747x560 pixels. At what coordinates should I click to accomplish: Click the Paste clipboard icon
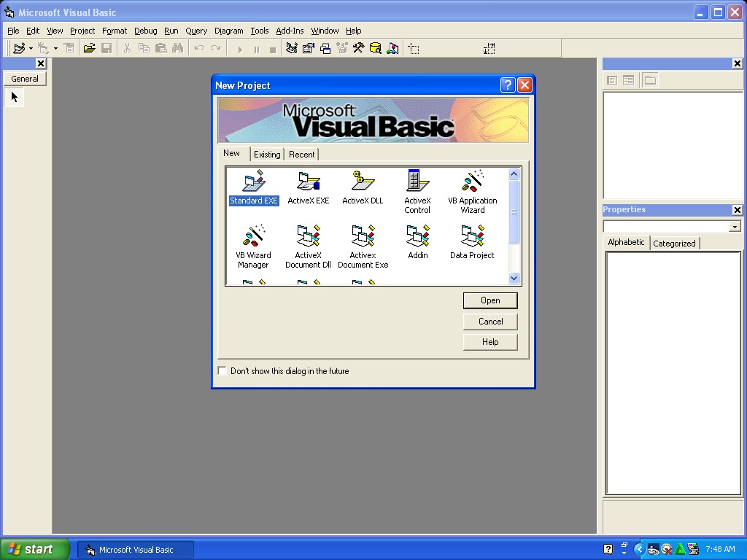[161, 48]
